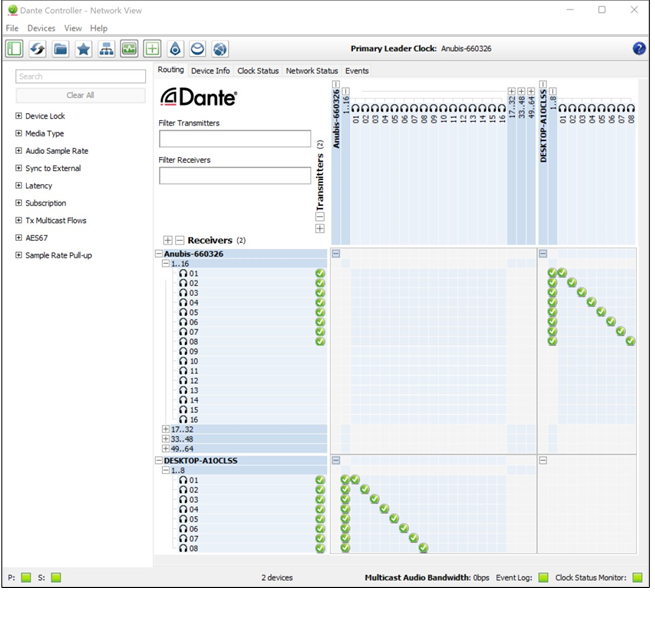Expand the Tx Multicast Flows filter
The width and height of the screenshot is (655, 626).
pos(18,220)
